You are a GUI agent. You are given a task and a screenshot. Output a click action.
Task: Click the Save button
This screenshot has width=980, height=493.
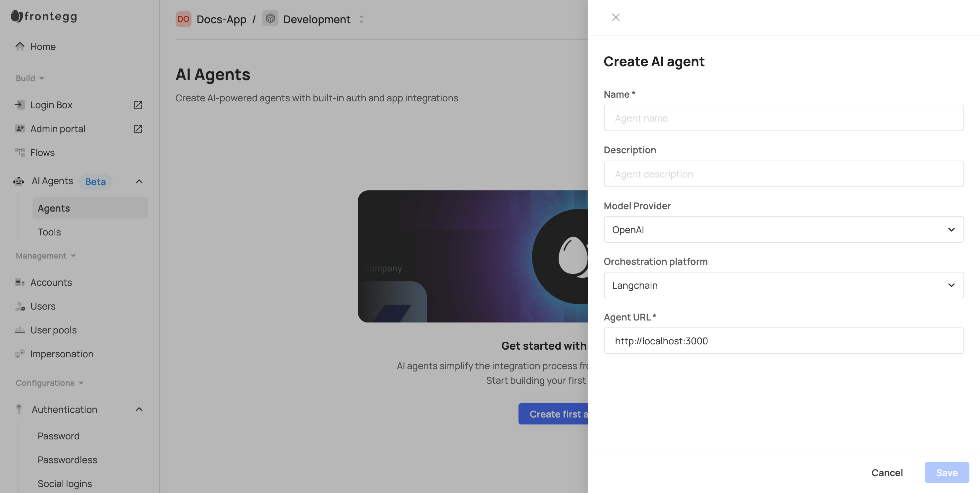click(947, 472)
